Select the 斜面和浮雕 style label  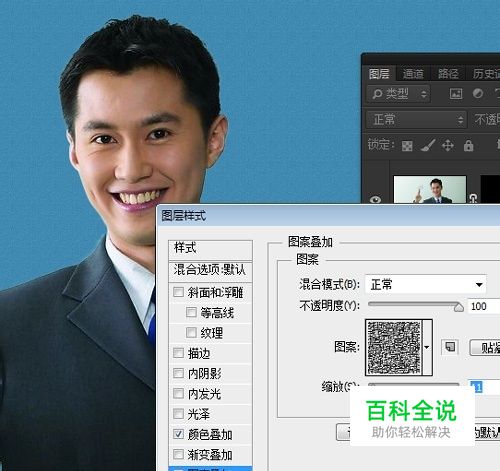(215, 293)
